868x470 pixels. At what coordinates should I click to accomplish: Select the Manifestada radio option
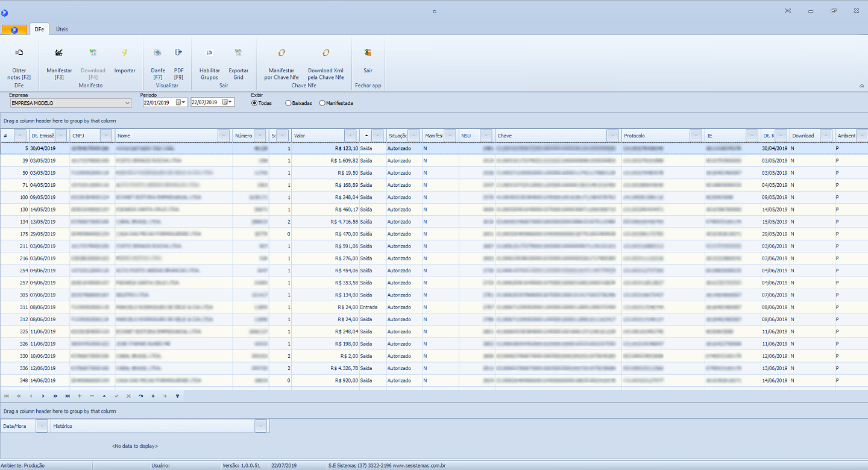[322, 103]
